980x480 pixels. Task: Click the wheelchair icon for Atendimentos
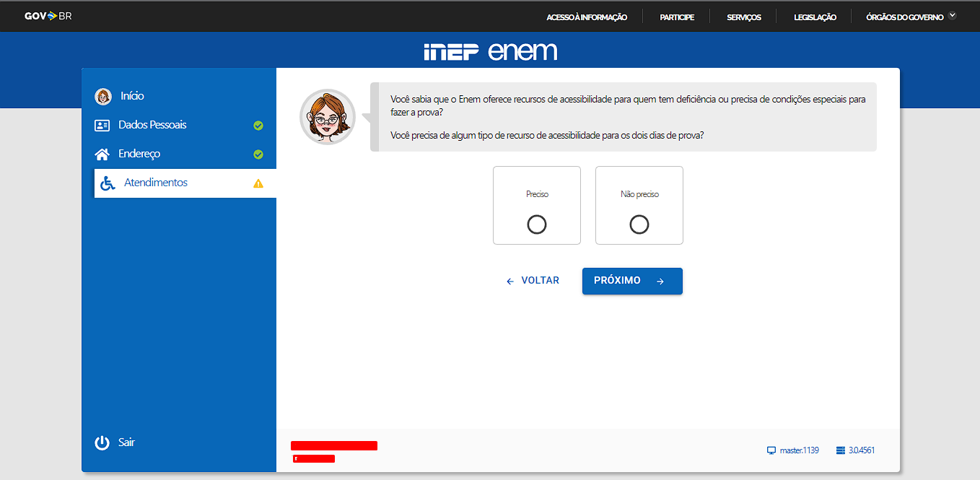point(108,183)
